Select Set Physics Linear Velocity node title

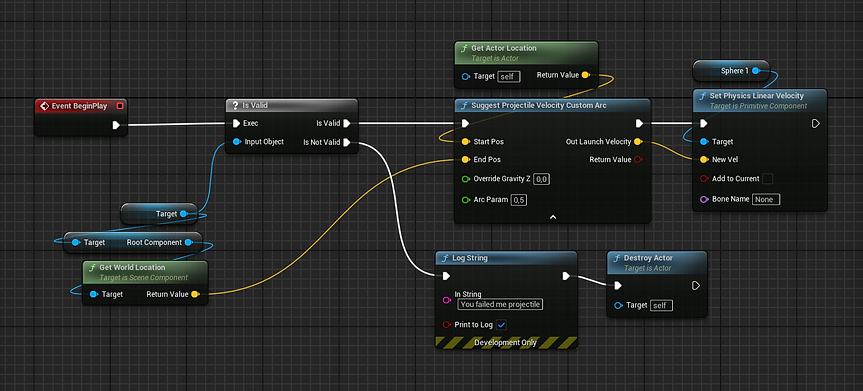point(757,96)
